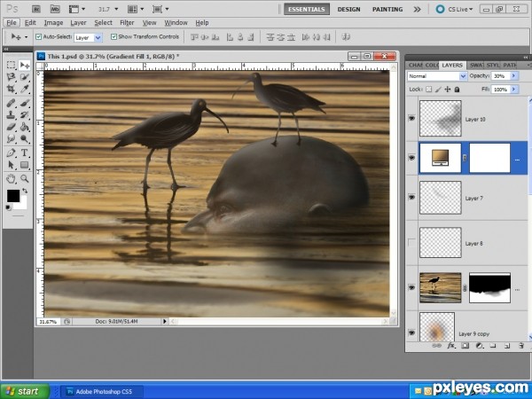
Task: Launch Mini Bridge from application bar
Action: (55, 9)
